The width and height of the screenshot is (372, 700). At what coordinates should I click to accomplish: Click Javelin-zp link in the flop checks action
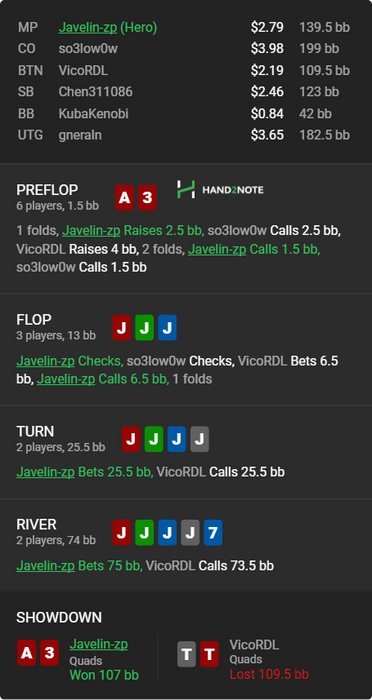click(46, 361)
